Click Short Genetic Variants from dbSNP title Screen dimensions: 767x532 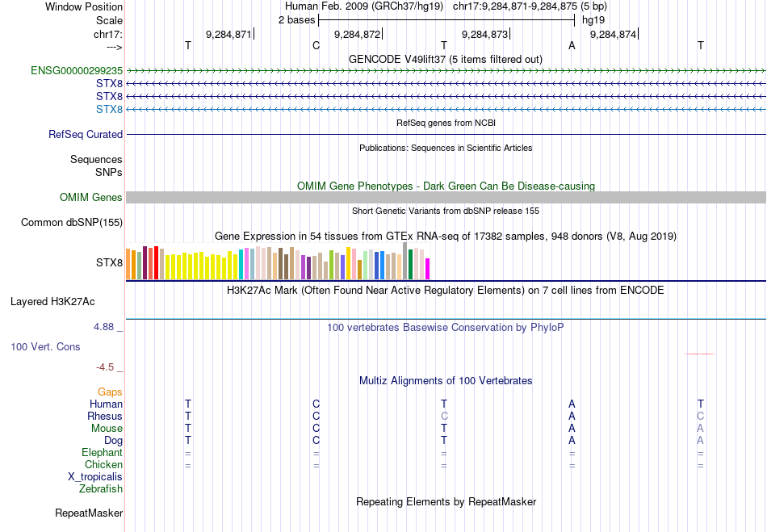446,211
